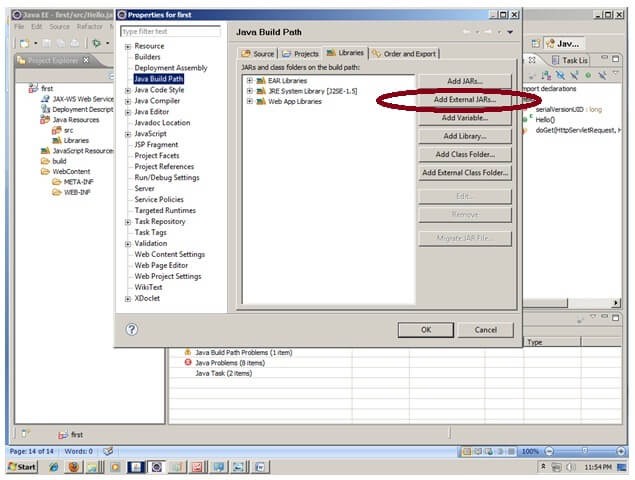The image size is (635, 480).
Task: Switch to the Projects tab
Action: point(300,53)
